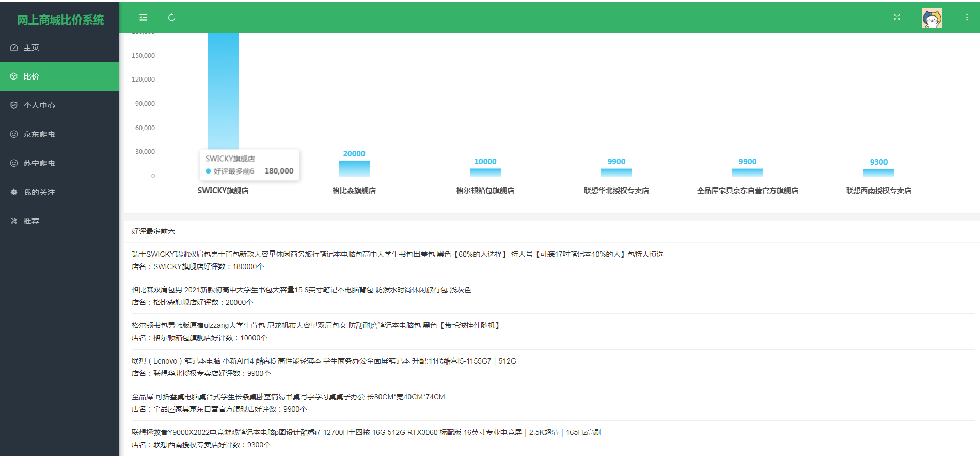Click the 京东爬虫 face icon
The image size is (980, 456).
(14, 134)
